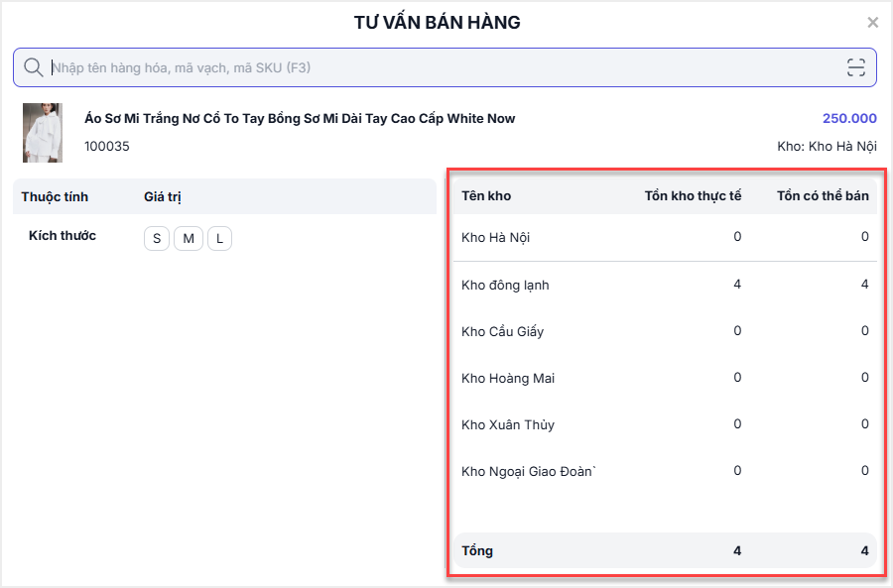Click the Kho Ngoại Giao Đoàn row
The height and width of the screenshot is (588, 893).
[x=529, y=471]
